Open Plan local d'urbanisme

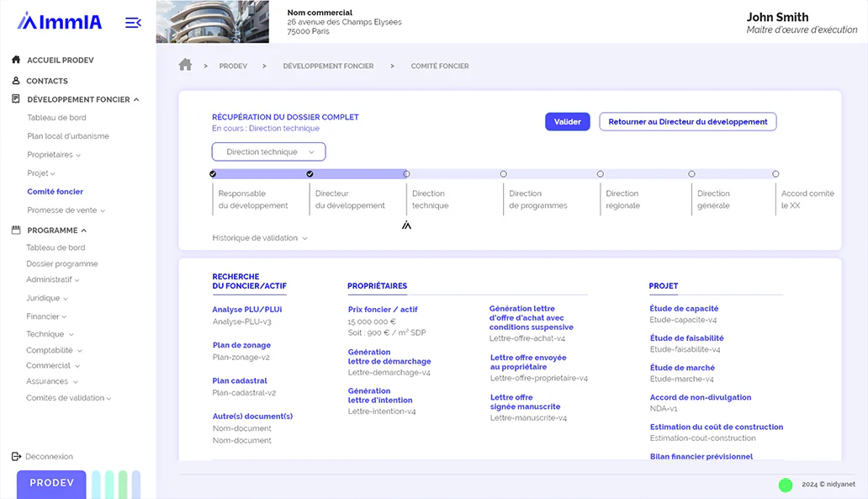tap(68, 135)
